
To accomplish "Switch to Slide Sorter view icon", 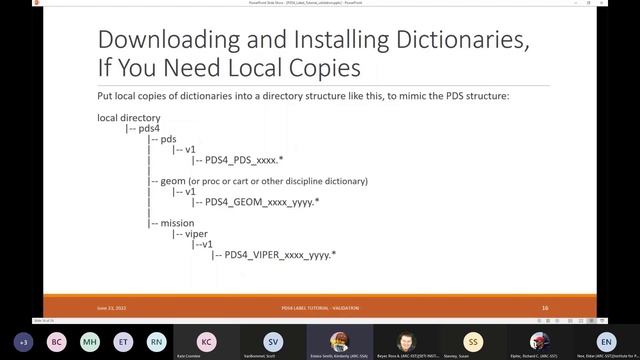I will [581, 321].
